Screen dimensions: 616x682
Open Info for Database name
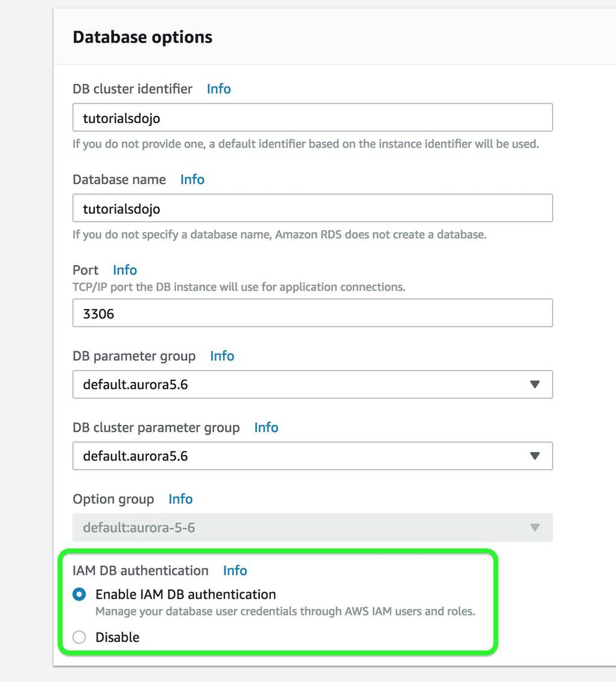(x=192, y=179)
